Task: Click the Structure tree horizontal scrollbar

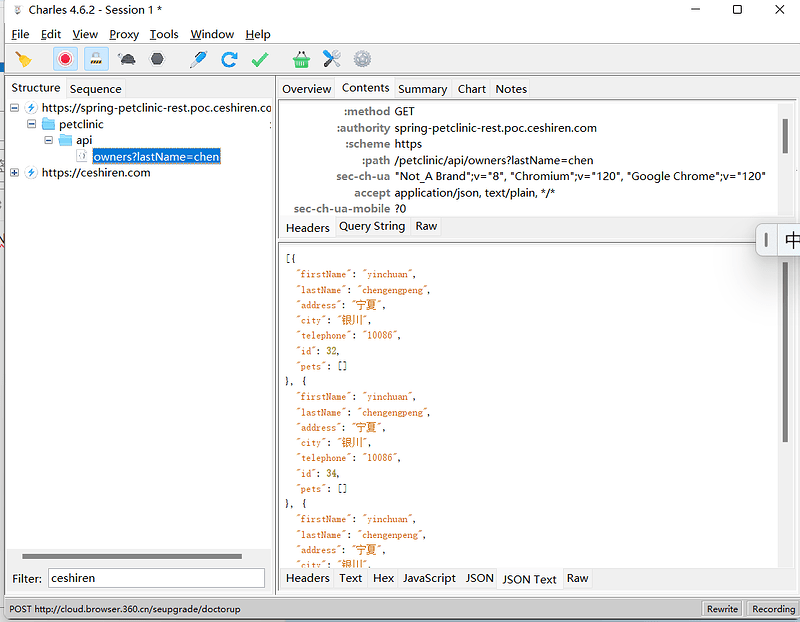Action: (x=132, y=556)
